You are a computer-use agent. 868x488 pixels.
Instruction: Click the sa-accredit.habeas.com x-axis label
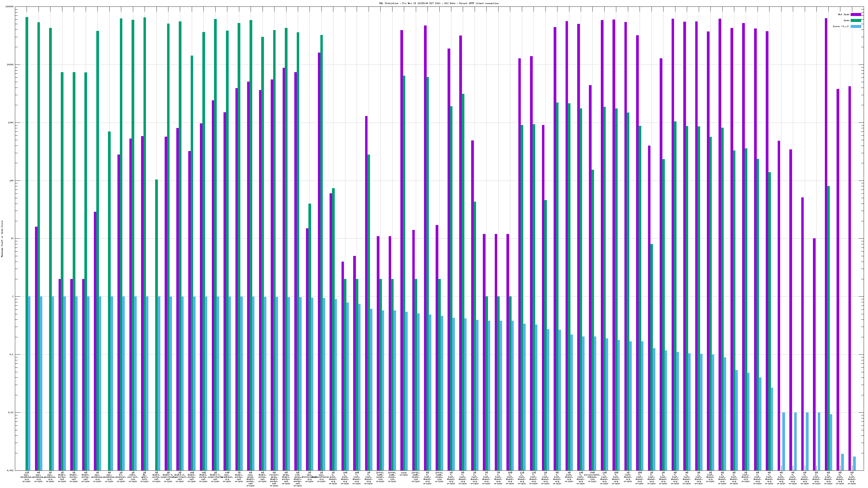tap(592, 477)
